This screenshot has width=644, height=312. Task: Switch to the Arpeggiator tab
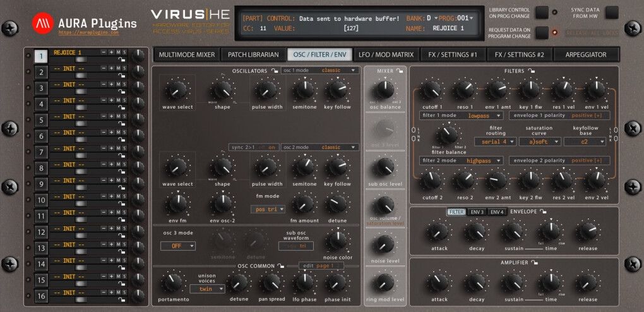pos(586,54)
